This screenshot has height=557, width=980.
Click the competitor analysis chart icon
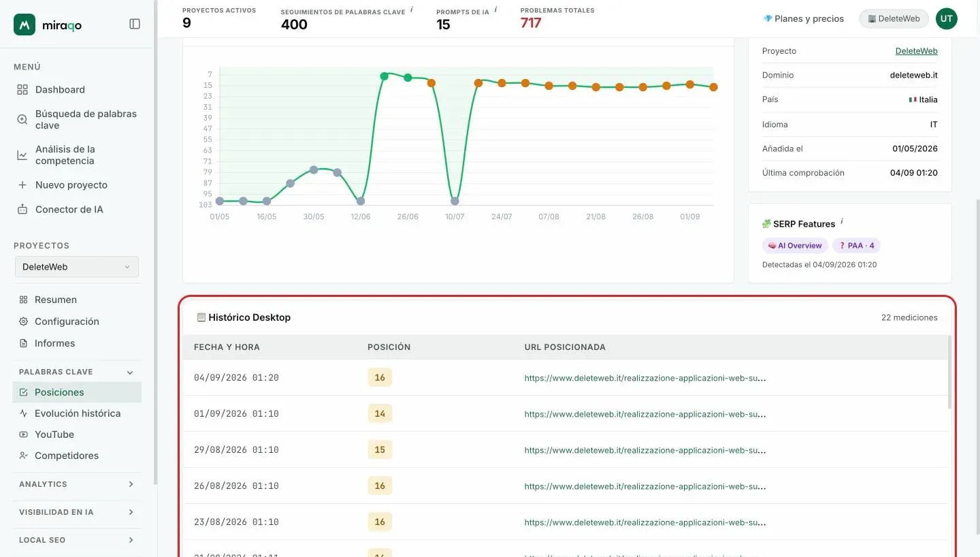coord(22,155)
